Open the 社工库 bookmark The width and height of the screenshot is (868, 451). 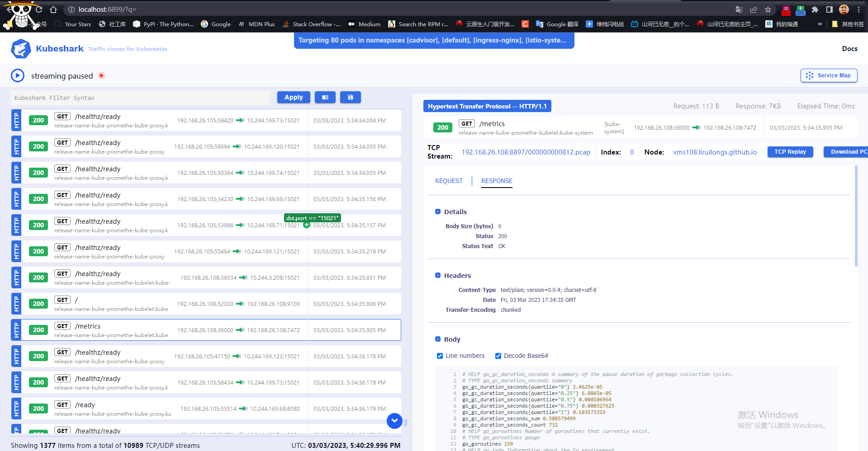112,24
